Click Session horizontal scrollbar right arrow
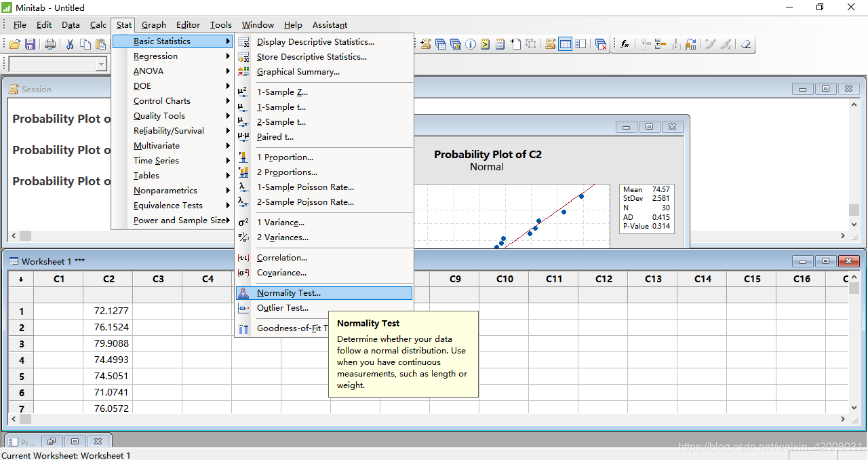868x460 pixels. pyautogui.click(x=843, y=236)
